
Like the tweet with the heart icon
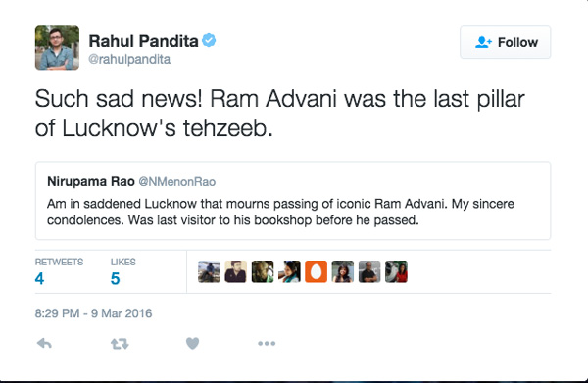tap(193, 343)
